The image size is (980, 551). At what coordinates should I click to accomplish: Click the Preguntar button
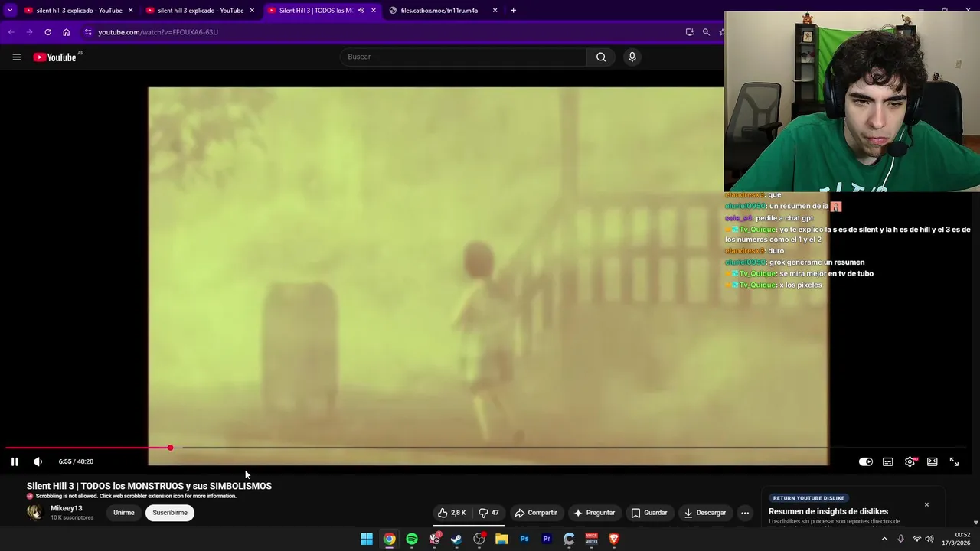(594, 513)
